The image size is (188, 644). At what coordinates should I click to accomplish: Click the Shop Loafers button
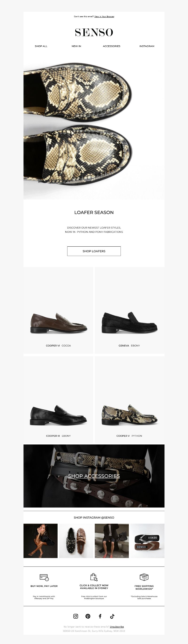coord(94,251)
